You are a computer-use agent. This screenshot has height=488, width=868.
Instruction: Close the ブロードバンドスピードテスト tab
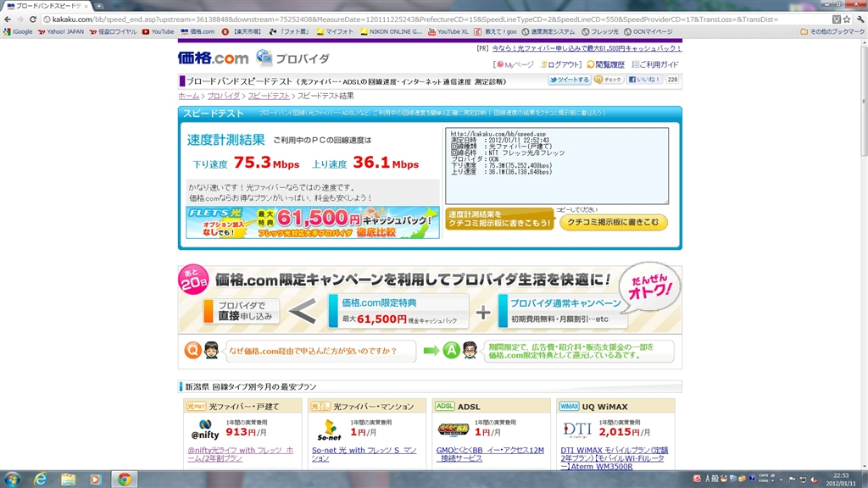[x=86, y=6]
